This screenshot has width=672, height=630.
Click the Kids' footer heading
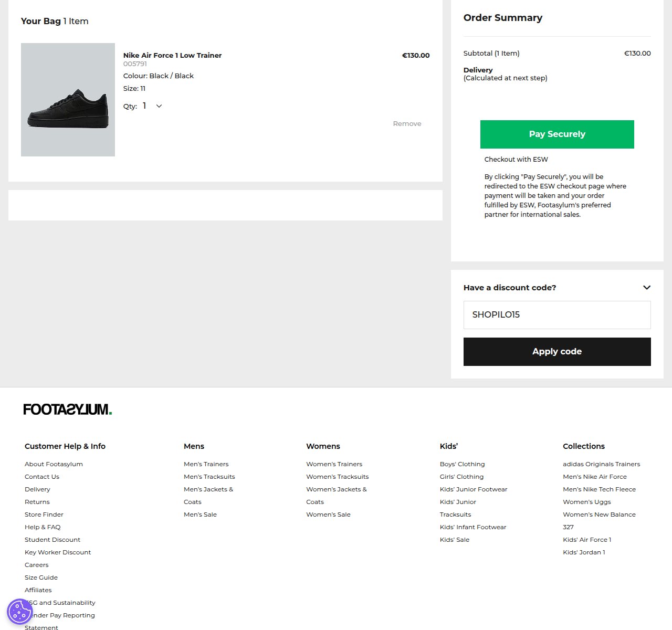449,446
